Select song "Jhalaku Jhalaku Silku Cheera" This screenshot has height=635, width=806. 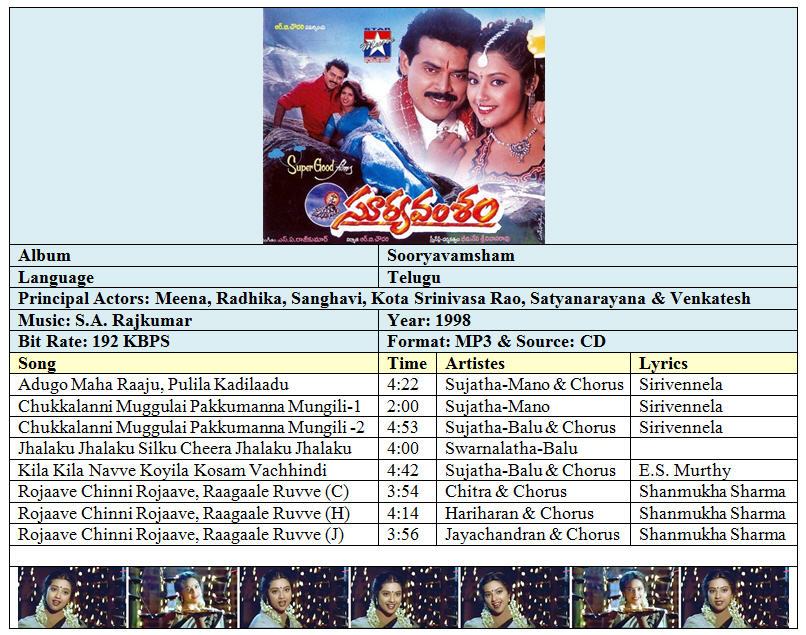[185, 448]
